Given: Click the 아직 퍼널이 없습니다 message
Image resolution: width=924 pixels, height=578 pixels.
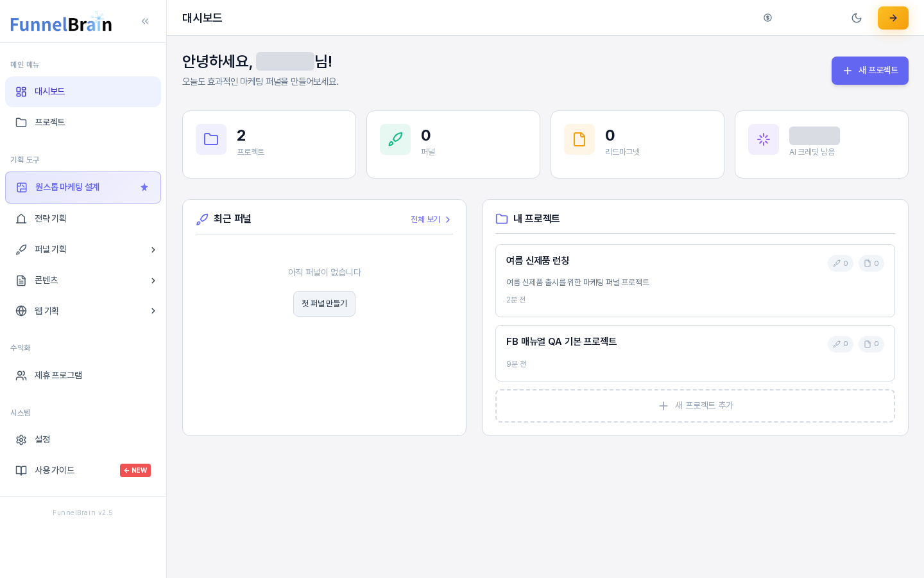Looking at the screenshot, I should tap(325, 272).
